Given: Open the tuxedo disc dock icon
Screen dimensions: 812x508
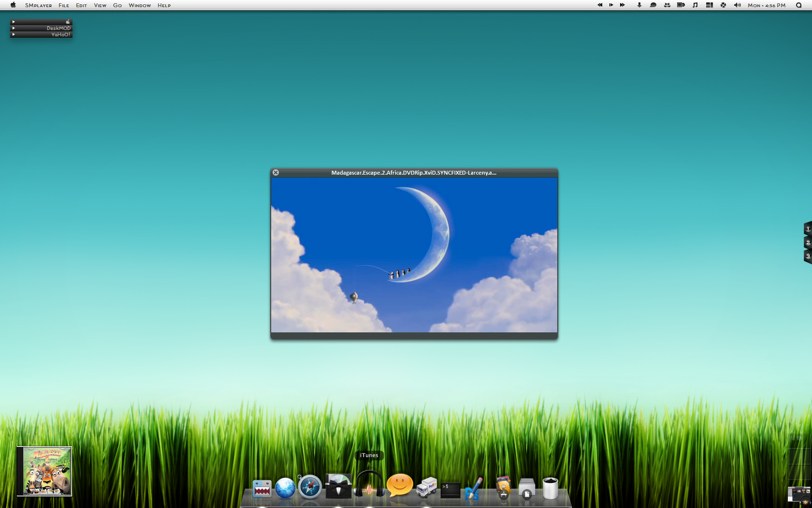Looking at the screenshot, I should [x=338, y=486].
